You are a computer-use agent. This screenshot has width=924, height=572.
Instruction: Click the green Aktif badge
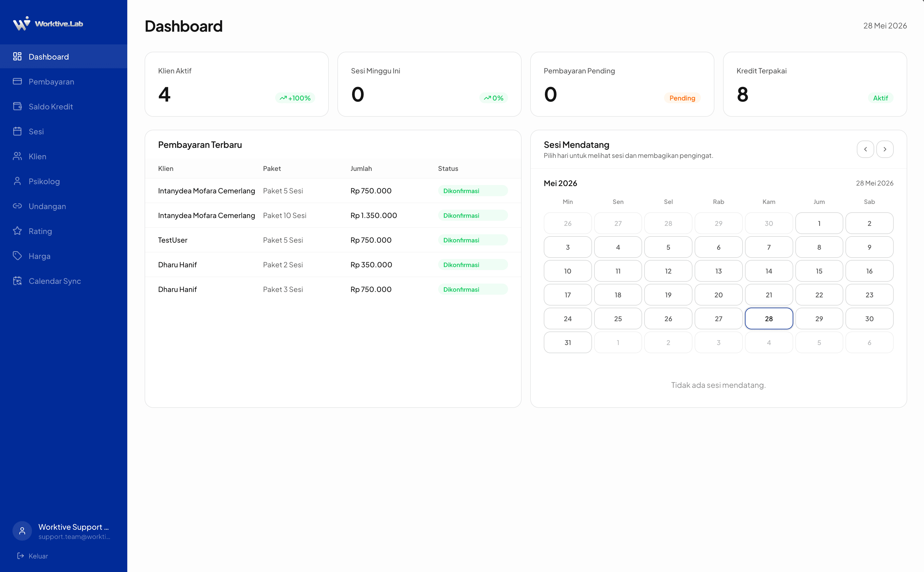click(x=880, y=98)
